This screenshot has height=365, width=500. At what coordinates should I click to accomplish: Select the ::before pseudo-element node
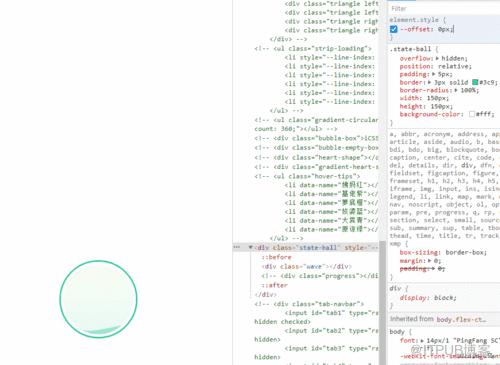[x=276, y=257]
